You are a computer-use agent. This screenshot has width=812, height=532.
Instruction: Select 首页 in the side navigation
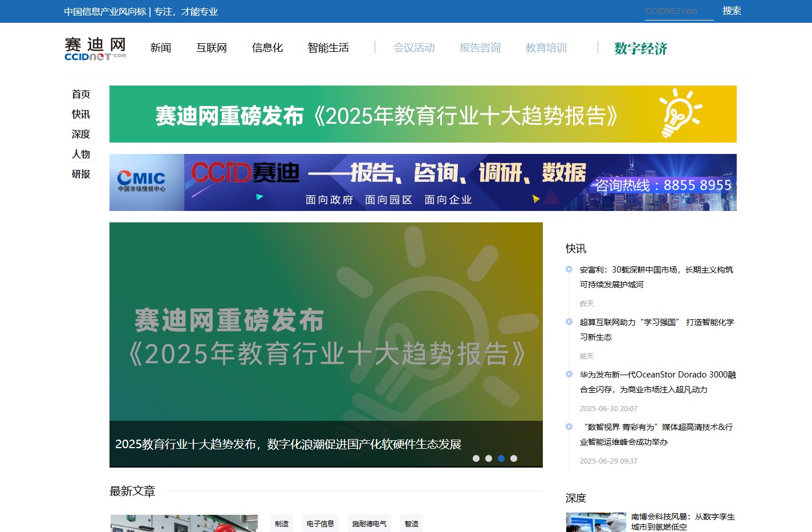click(x=81, y=94)
